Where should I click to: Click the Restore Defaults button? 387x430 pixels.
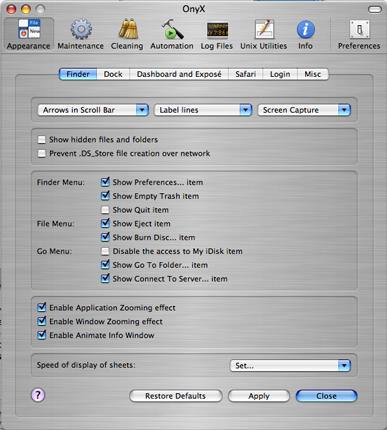click(176, 396)
